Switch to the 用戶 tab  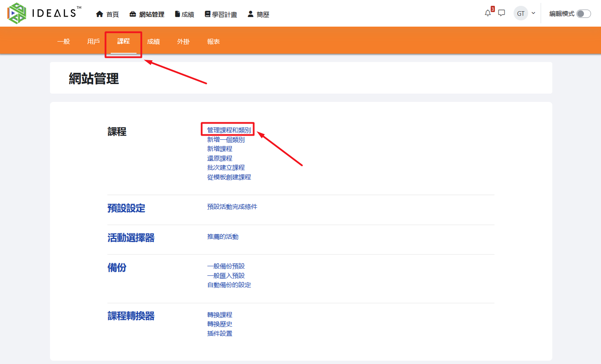[93, 42]
